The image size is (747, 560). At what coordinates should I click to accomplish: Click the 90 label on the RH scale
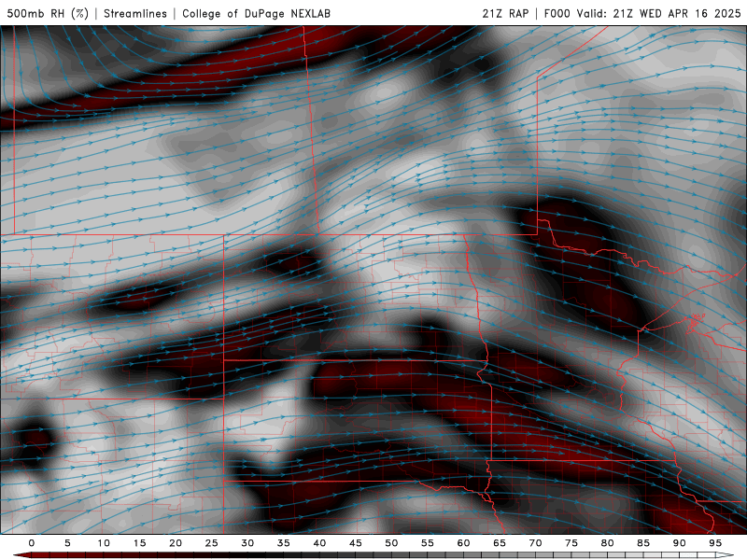tap(679, 543)
